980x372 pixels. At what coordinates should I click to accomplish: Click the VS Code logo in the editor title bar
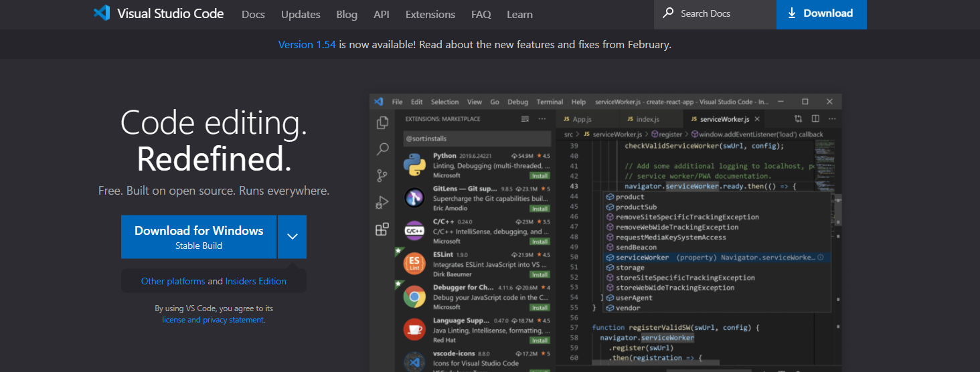(379, 102)
